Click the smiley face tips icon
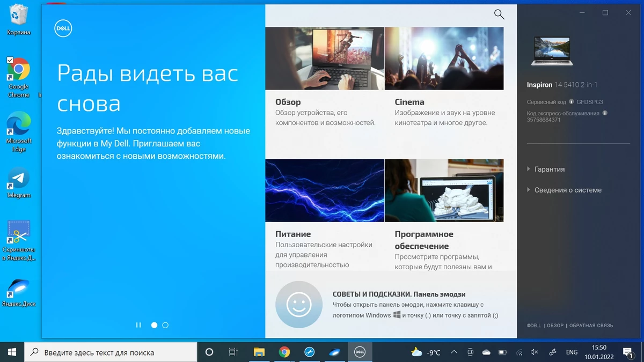Viewport: 644px width, 362px height. (299, 305)
